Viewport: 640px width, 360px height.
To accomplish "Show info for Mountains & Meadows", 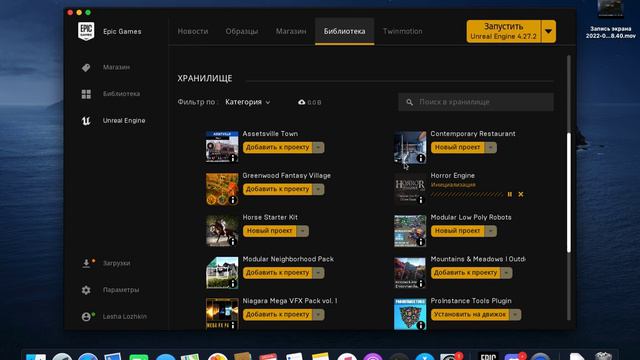I will [421, 283].
